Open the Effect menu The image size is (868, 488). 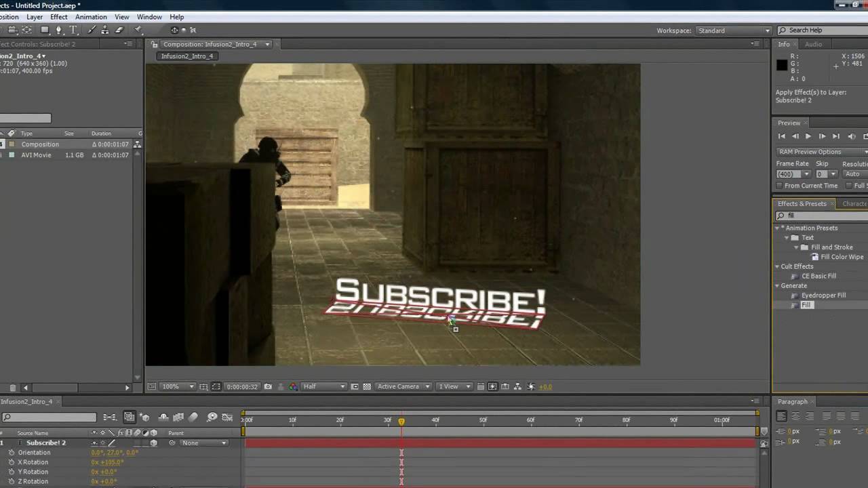pyautogui.click(x=59, y=17)
